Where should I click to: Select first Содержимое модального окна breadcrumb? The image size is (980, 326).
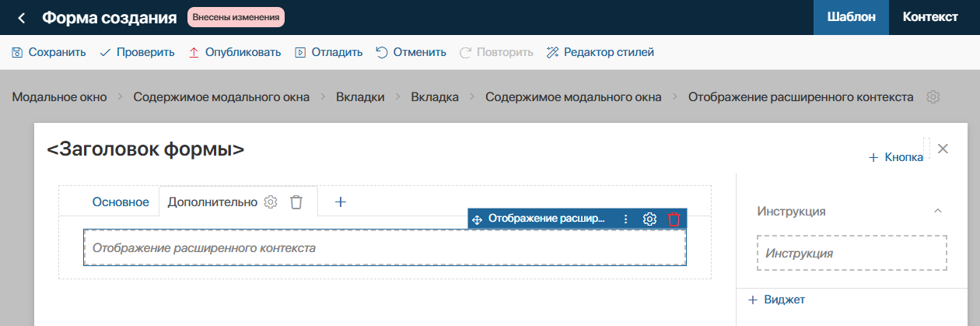[222, 97]
